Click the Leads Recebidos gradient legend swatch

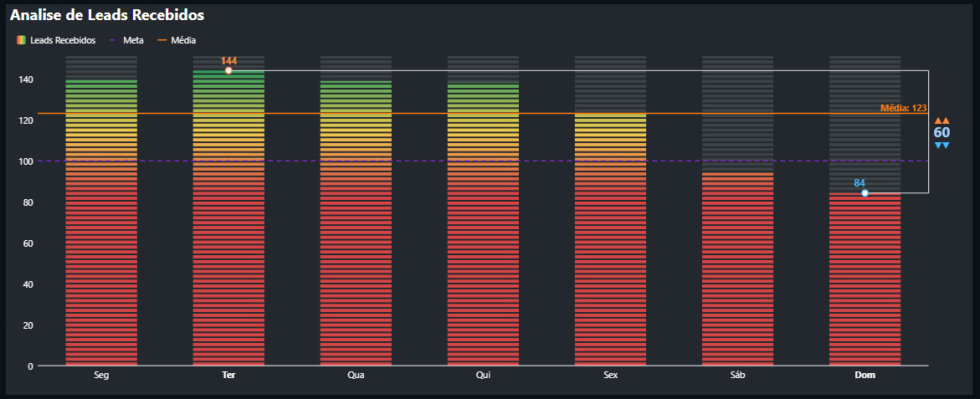(21, 40)
